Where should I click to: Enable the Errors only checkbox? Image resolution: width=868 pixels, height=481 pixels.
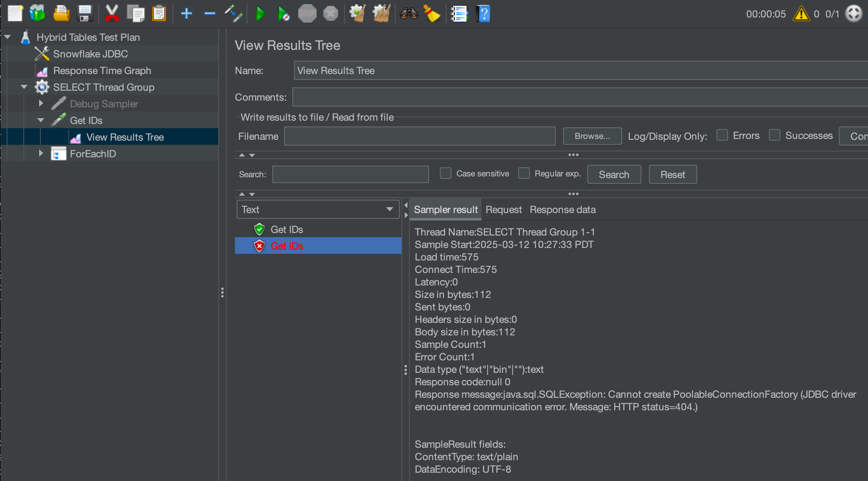point(722,135)
